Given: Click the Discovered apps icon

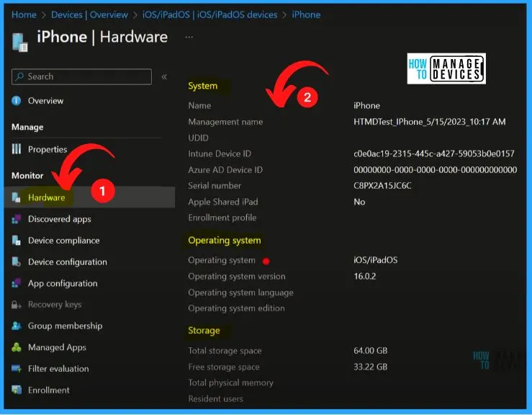Looking at the screenshot, I should click(x=16, y=219).
